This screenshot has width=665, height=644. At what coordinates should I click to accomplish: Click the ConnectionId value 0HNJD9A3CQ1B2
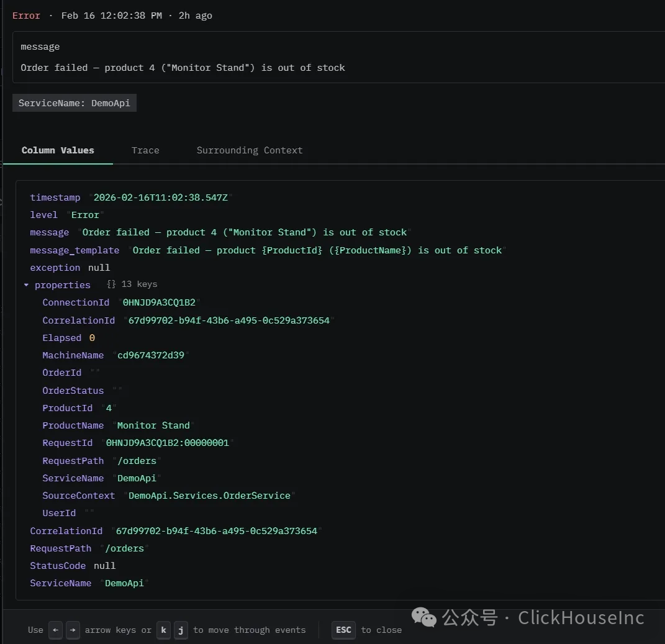pos(159,302)
